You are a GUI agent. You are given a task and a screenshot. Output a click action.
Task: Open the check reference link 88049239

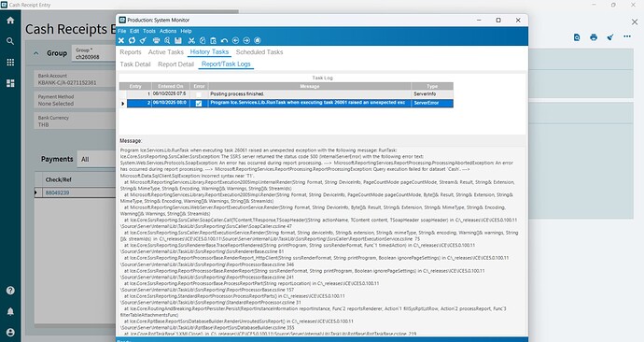click(x=58, y=192)
